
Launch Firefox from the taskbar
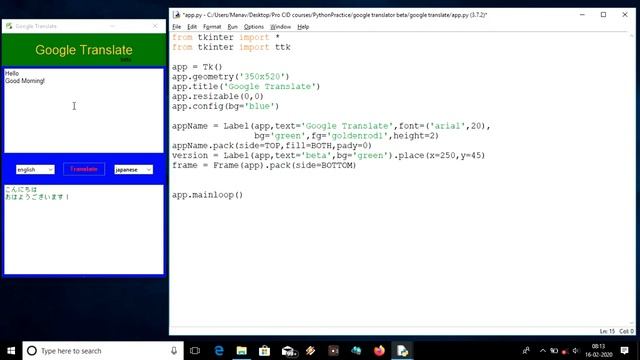[x=379, y=351]
